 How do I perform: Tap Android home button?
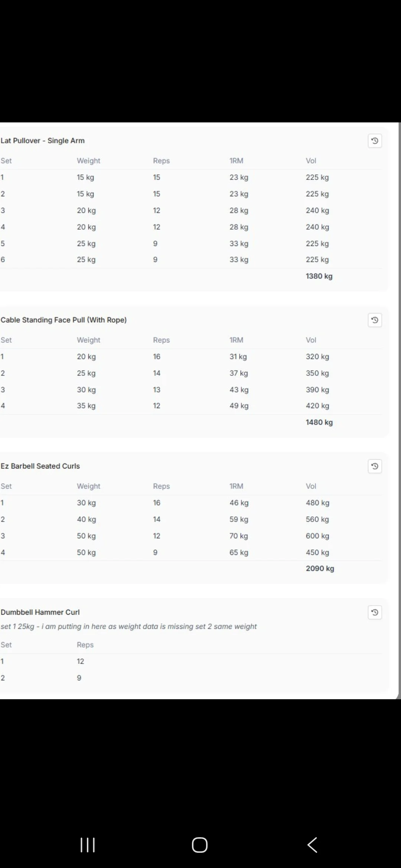200,845
